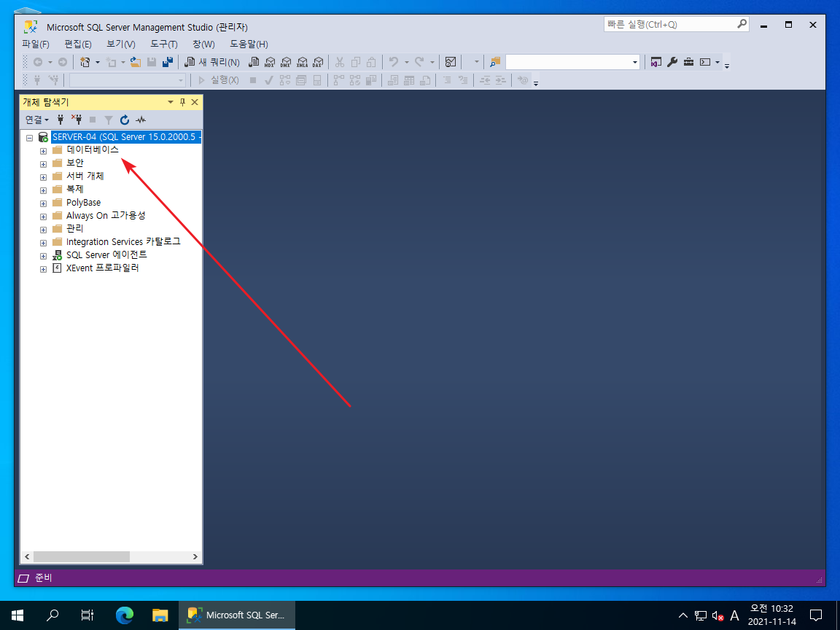
Task: Click the DAX query icon
Action: pyautogui.click(x=318, y=62)
